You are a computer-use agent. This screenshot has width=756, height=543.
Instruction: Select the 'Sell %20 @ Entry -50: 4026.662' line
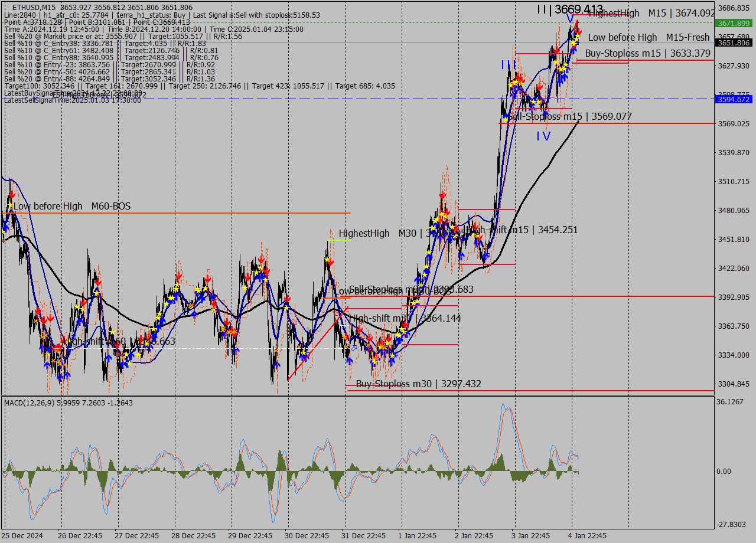click(109, 71)
